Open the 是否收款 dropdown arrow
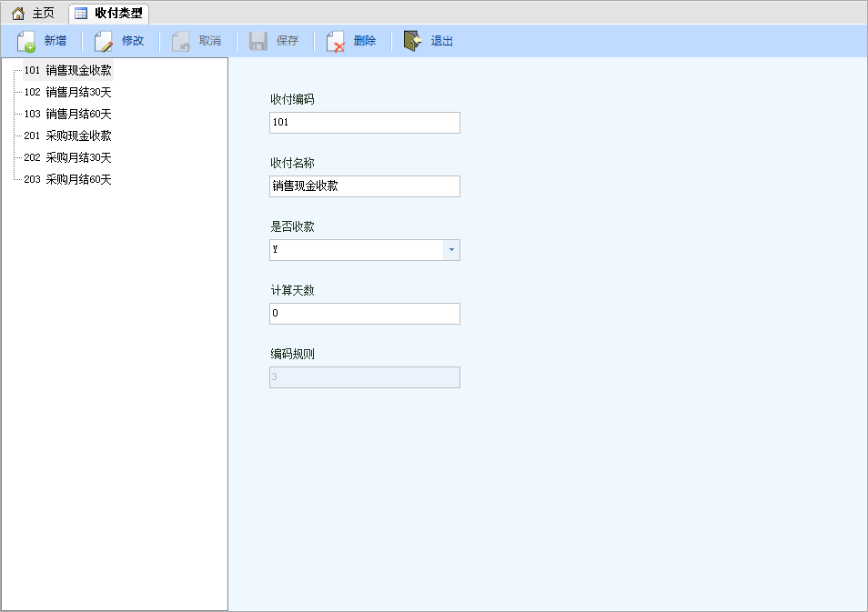Screen dimensions: 868x612 coord(451,250)
